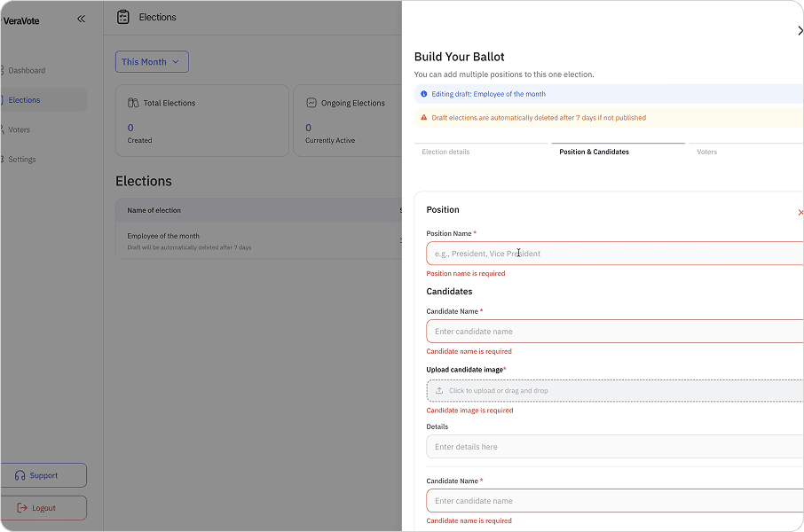
Task: Click the candidate Details text field
Action: (612, 447)
